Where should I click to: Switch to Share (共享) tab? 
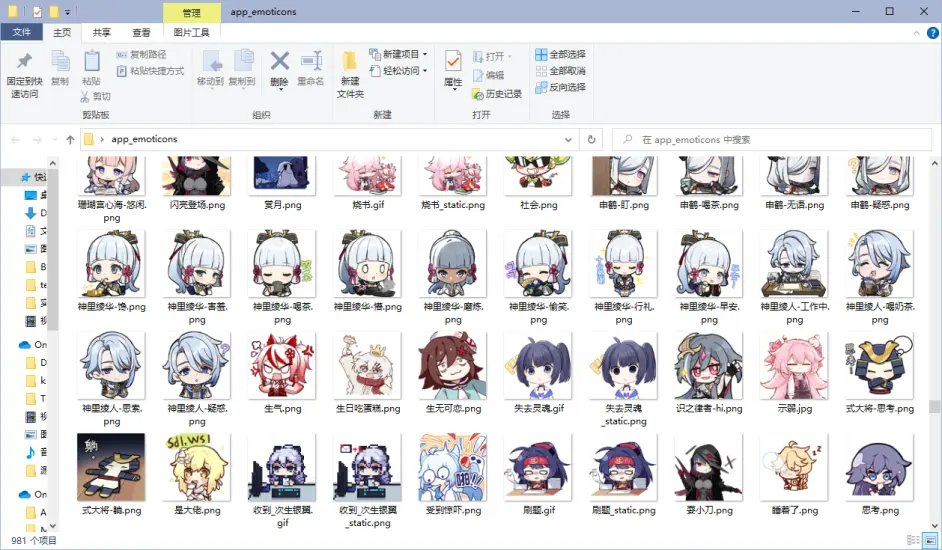tap(102, 32)
